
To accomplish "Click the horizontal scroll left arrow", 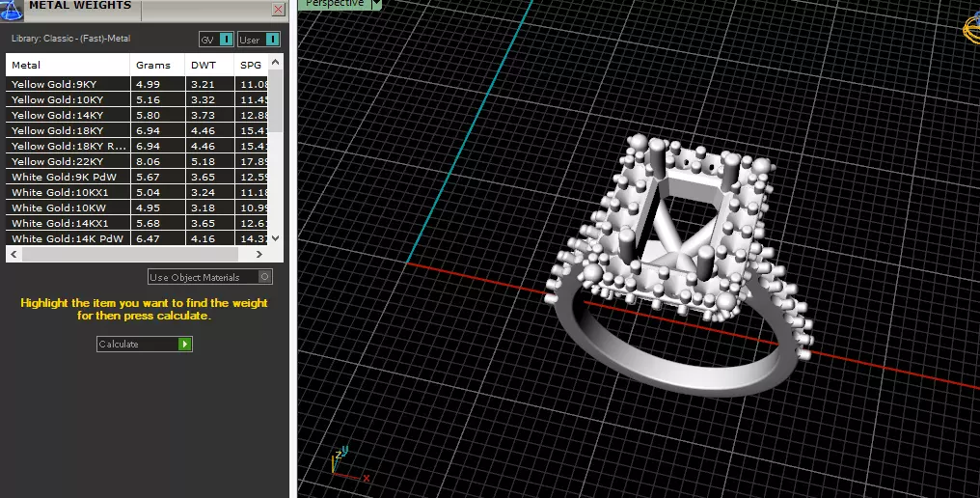I will (14, 254).
